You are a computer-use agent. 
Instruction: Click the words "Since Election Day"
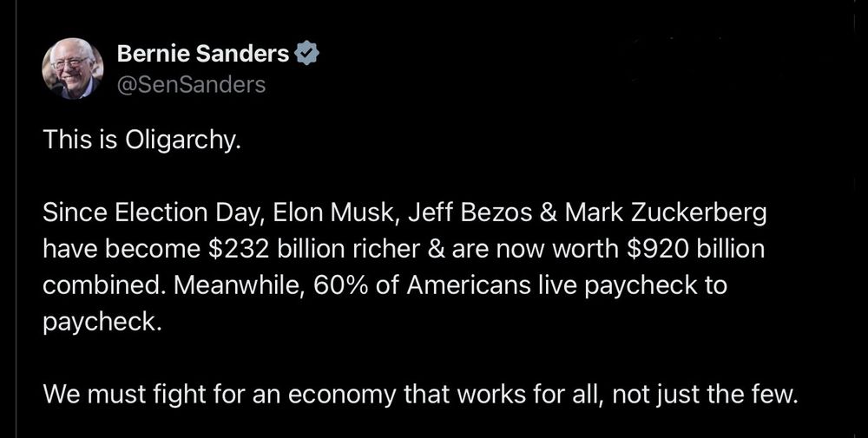coord(149,214)
